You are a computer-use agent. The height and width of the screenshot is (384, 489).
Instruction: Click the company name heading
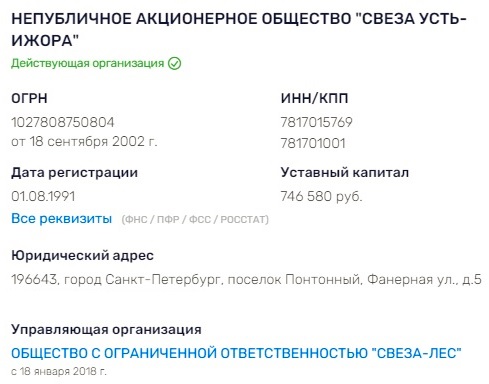239,30
